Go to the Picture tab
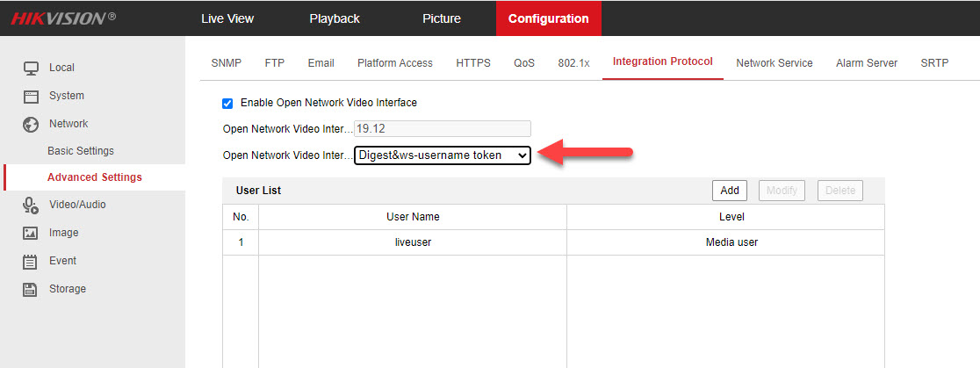Screen dimensions: 980x368 441,18
